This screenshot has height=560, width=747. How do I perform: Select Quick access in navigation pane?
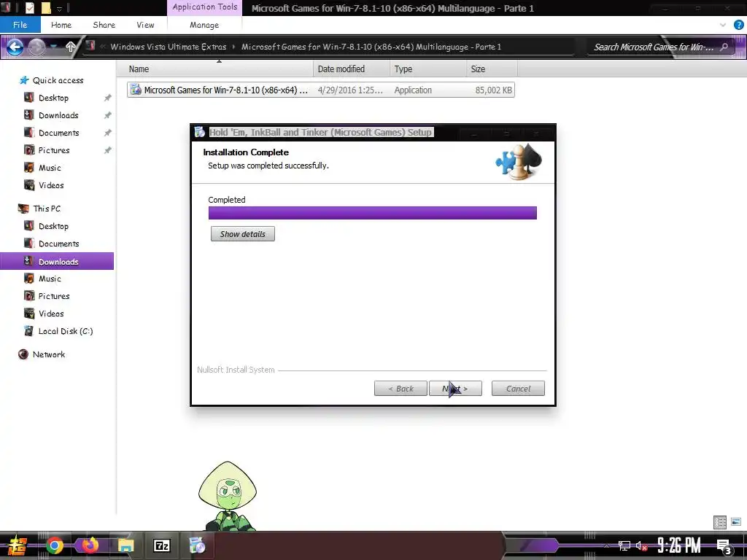point(58,80)
